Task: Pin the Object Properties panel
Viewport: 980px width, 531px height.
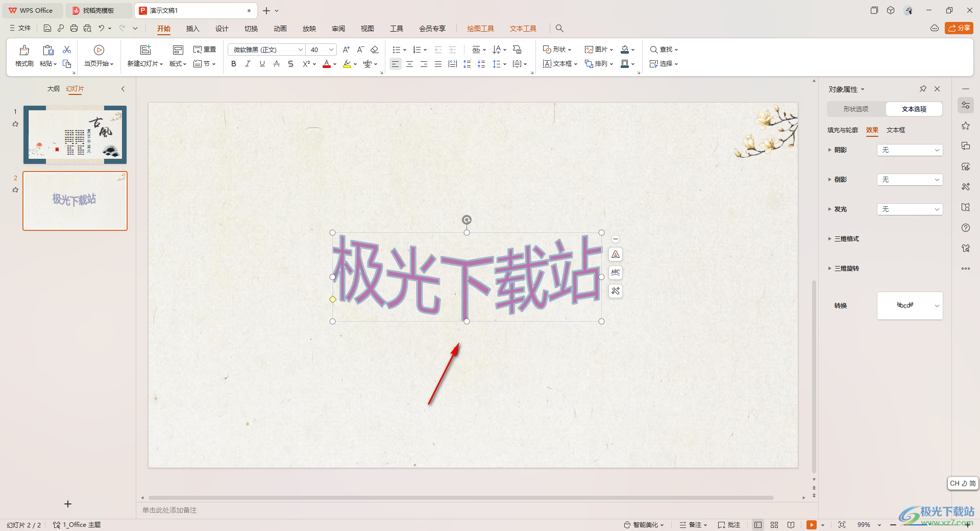Action: click(x=923, y=89)
